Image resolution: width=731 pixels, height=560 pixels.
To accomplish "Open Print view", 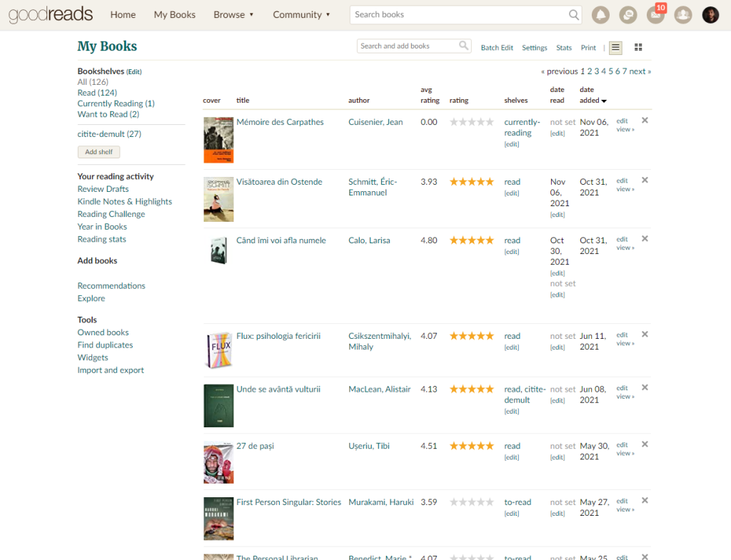I will point(588,48).
